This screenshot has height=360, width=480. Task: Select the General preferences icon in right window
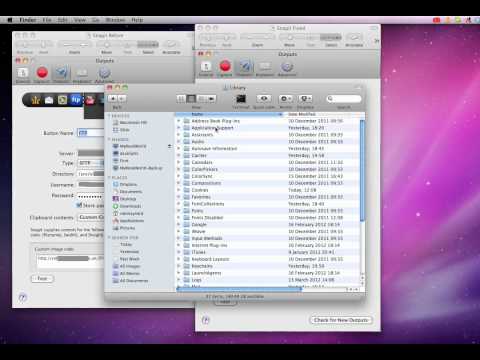(x=206, y=66)
